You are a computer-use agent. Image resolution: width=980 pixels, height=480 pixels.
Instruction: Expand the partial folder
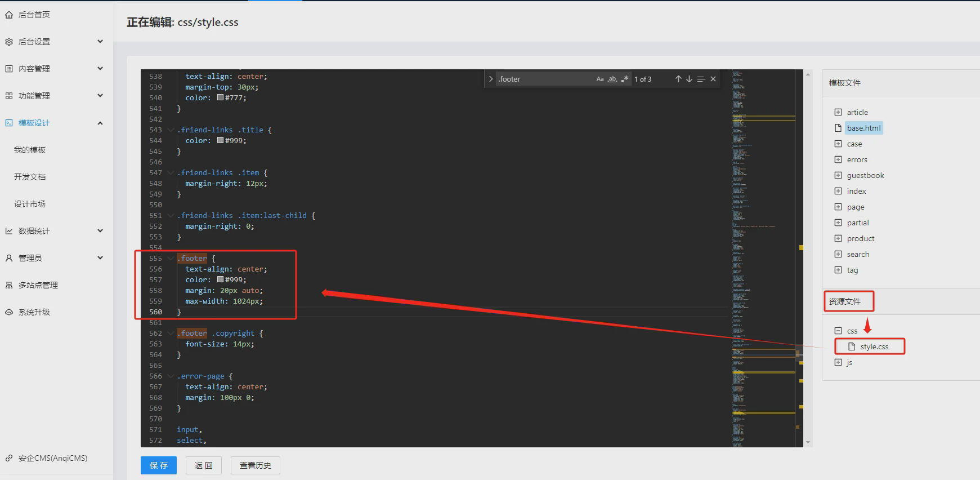[x=838, y=223]
